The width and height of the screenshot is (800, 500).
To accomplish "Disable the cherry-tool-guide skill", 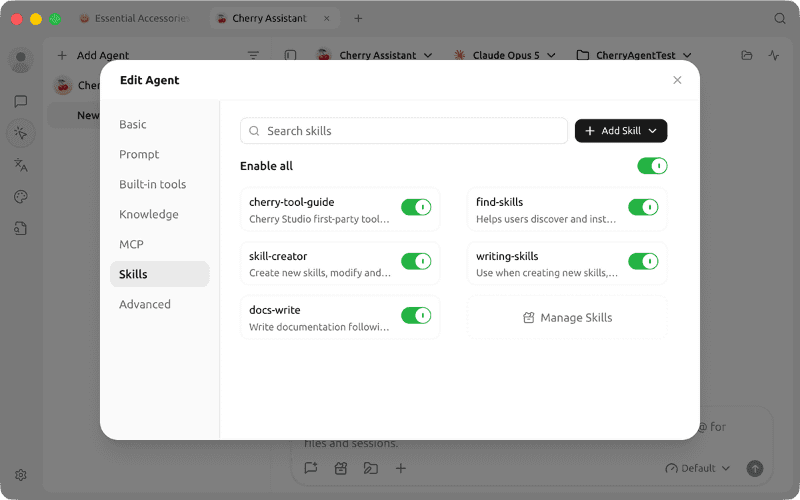I will pyautogui.click(x=416, y=207).
